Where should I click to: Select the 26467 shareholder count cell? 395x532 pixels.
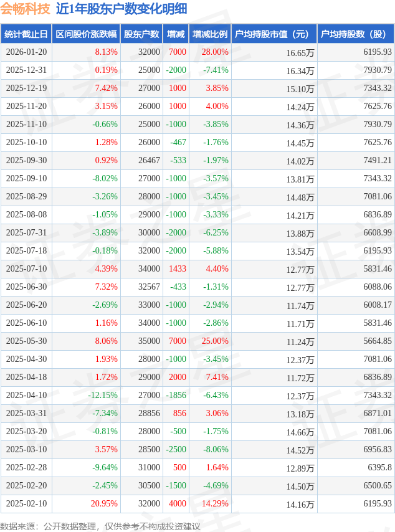point(149,161)
